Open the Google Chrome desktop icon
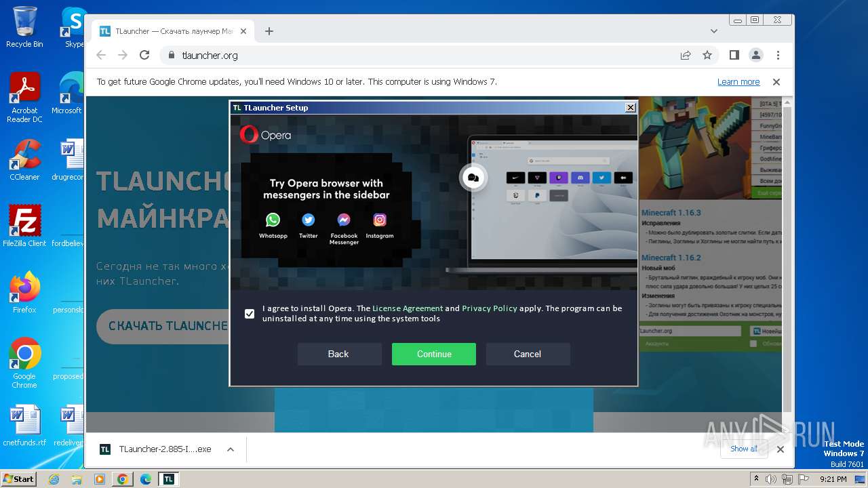Screen dimensions: 868x488 pyautogui.click(x=24, y=363)
